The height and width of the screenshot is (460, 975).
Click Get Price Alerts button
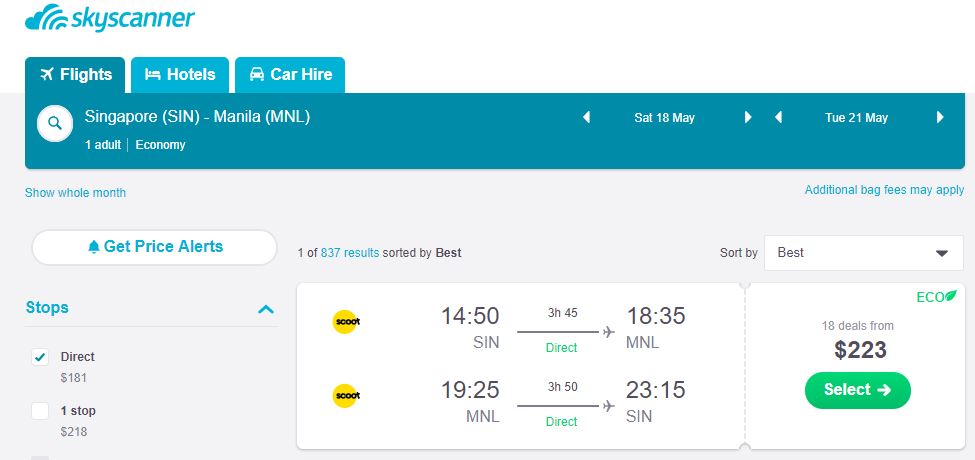[x=154, y=247]
